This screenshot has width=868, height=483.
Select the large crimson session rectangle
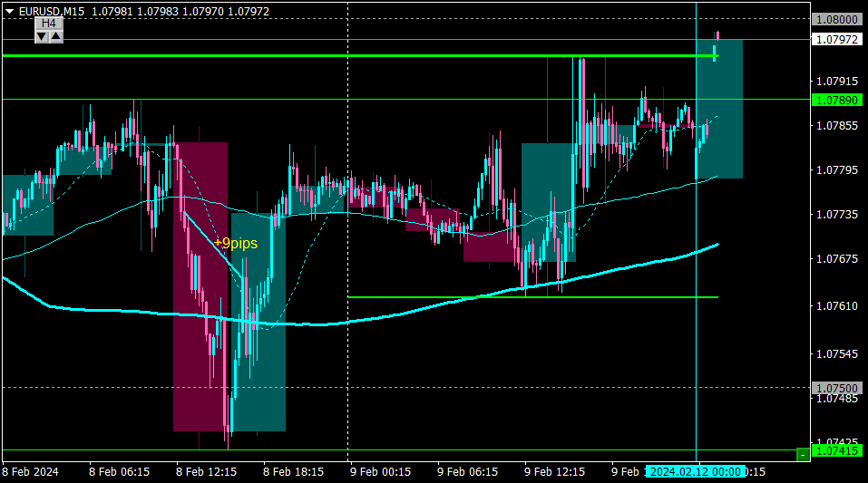point(200,286)
